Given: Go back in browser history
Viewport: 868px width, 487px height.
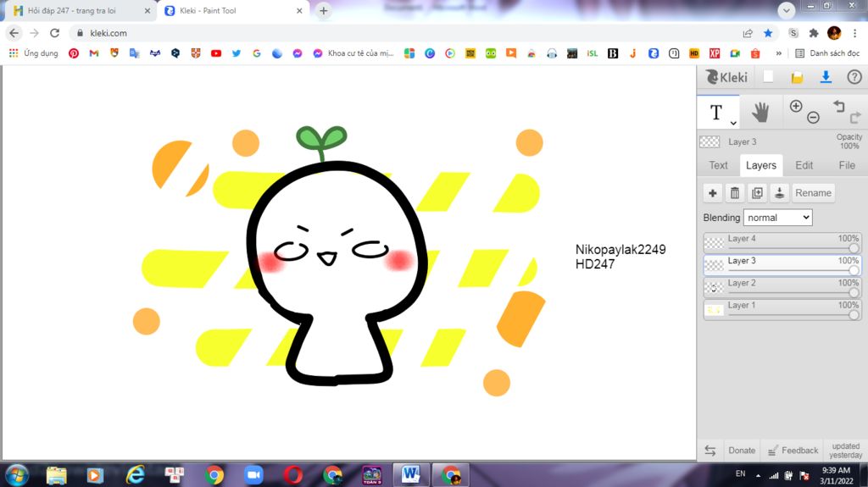Looking at the screenshot, I should pyautogui.click(x=14, y=33).
